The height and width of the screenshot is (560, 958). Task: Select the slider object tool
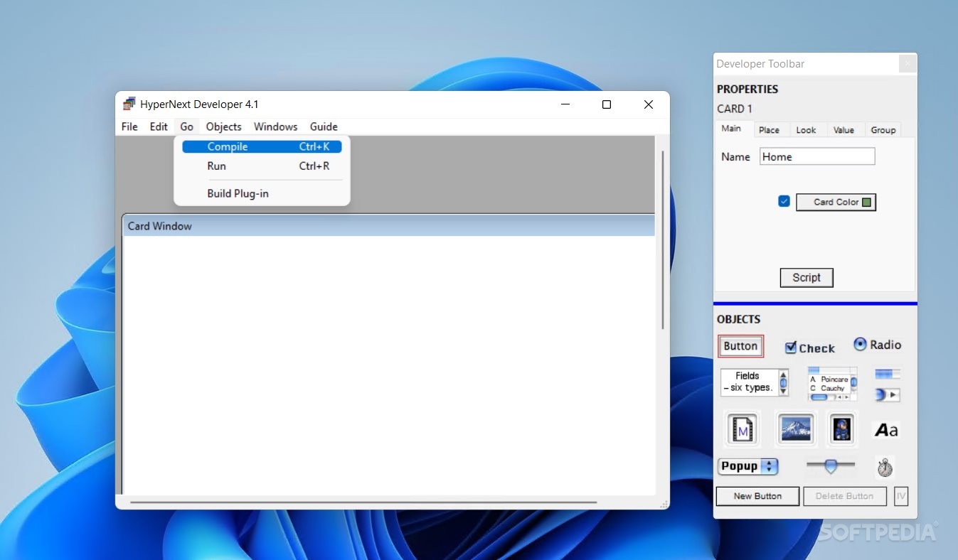[x=831, y=466]
